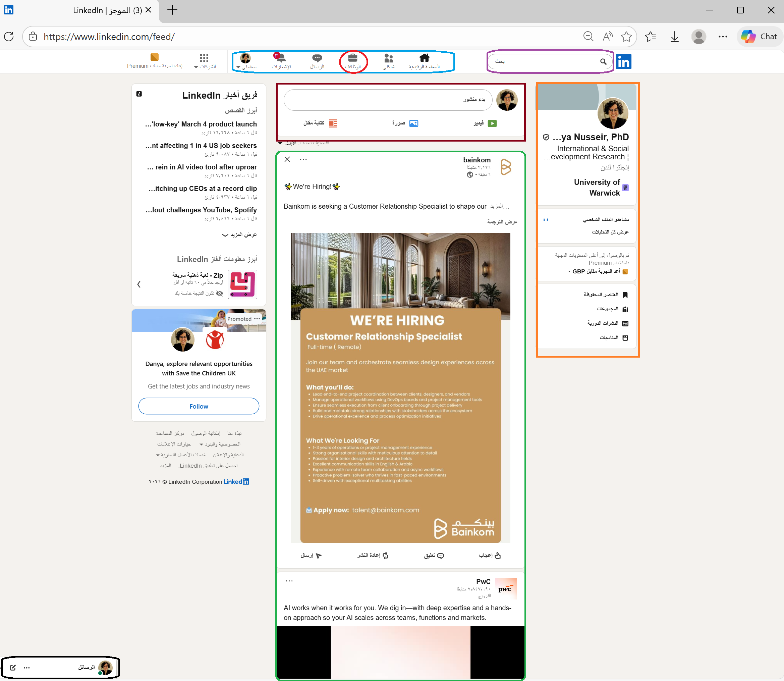The height and width of the screenshot is (681, 784).
Task: Click the magnifier icon in search box
Action: (x=603, y=61)
